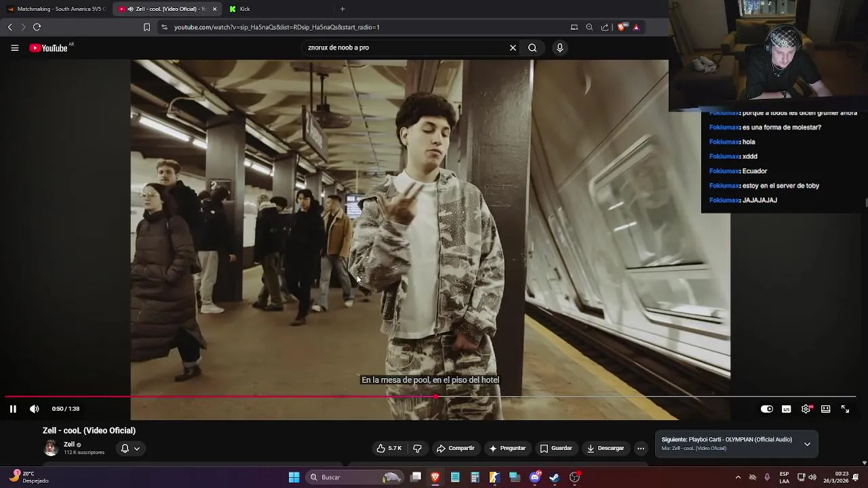
Task: Open Discord from the taskbar
Action: (x=534, y=477)
